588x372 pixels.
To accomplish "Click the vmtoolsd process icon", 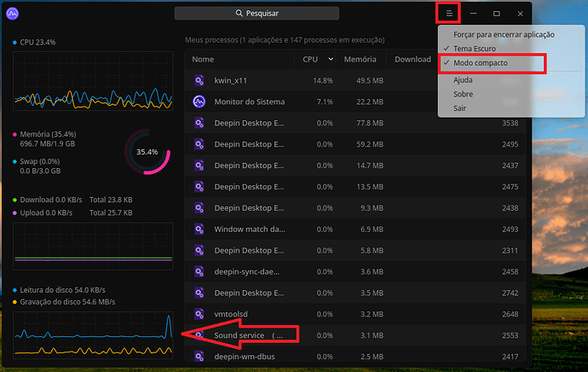I will 199,314.
